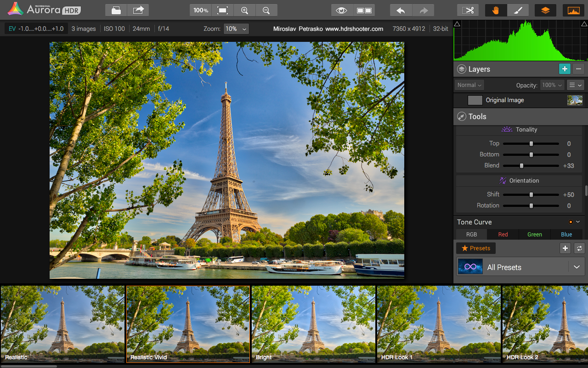Add new layer with plus button

(565, 69)
